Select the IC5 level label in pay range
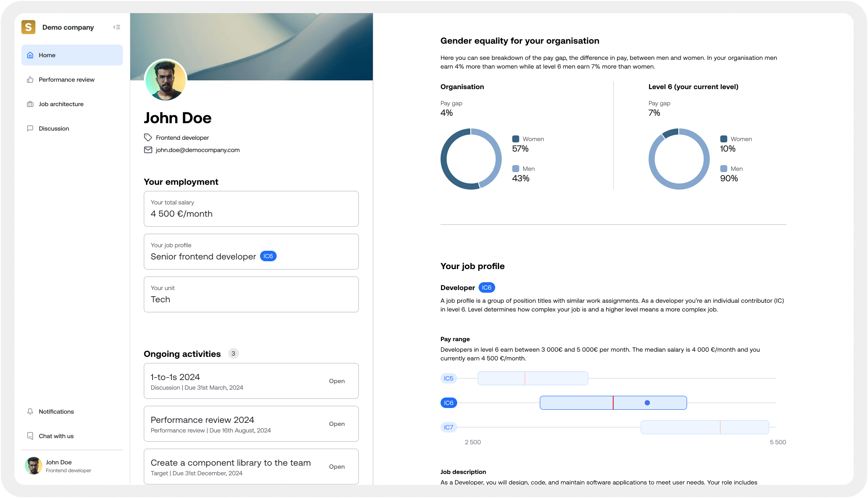Screen dimensions: 868x498 (x=448, y=378)
